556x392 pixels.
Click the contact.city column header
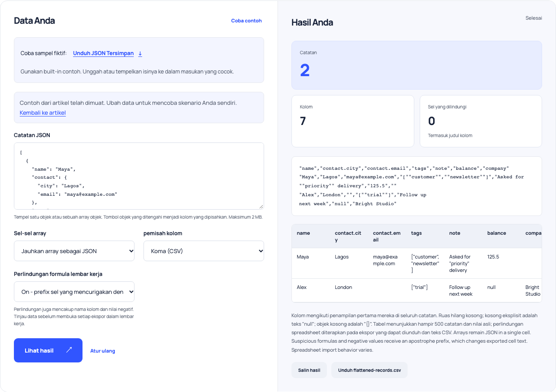coord(349,236)
